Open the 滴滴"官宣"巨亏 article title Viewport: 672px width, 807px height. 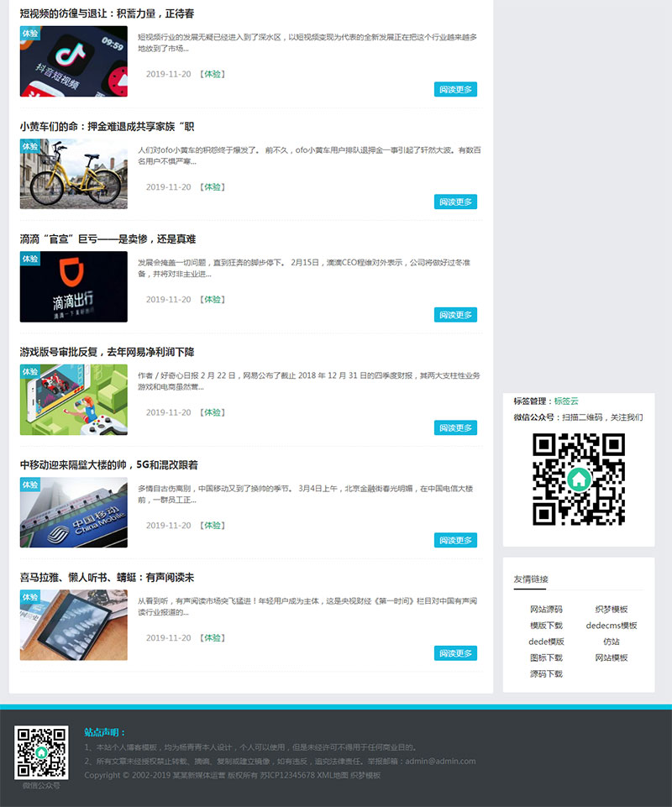click(x=108, y=239)
